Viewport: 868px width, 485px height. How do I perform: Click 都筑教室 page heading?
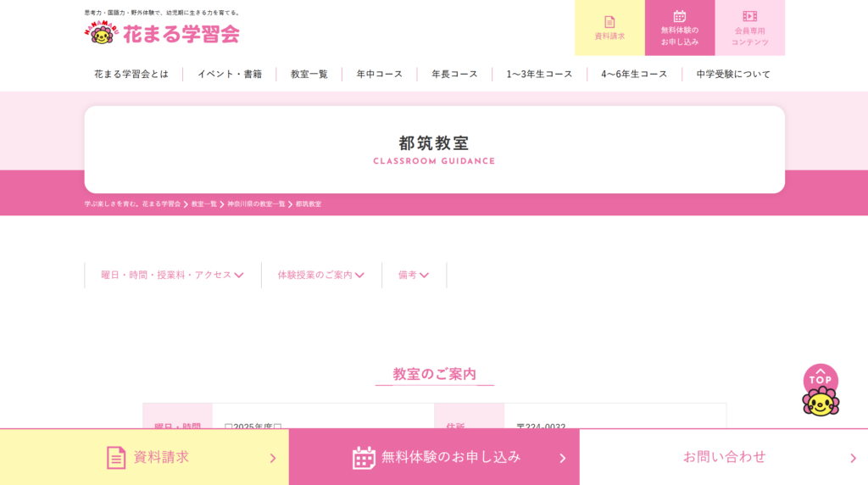434,142
